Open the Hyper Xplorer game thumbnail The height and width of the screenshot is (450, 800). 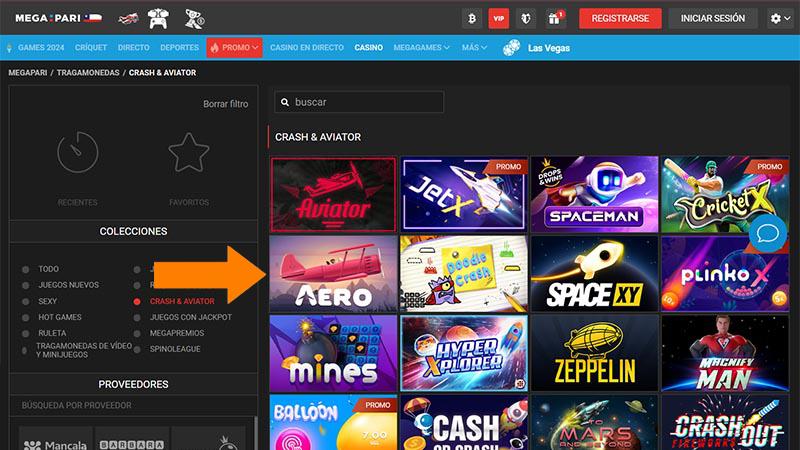(464, 353)
